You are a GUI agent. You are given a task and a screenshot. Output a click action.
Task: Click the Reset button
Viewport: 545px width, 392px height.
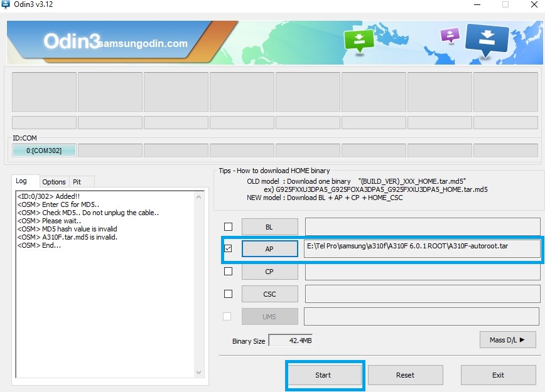[x=405, y=375]
